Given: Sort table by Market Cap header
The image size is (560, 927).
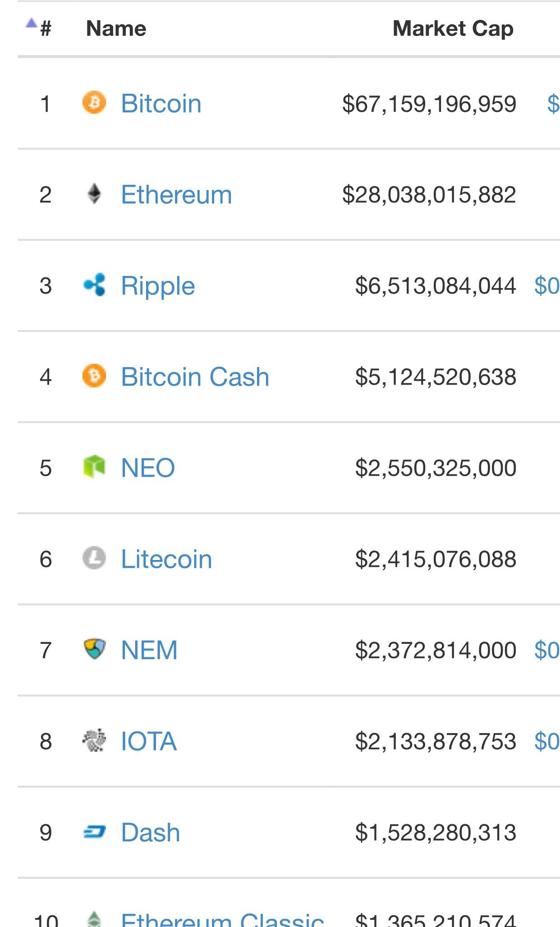Looking at the screenshot, I should pos(453,29).
